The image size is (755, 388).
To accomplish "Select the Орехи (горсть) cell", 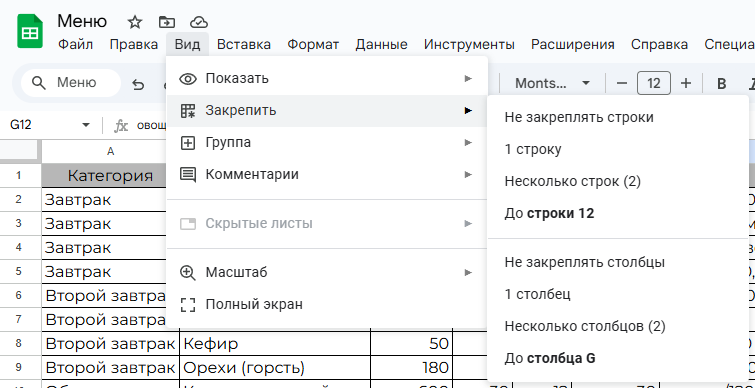I will pos(275,368).
